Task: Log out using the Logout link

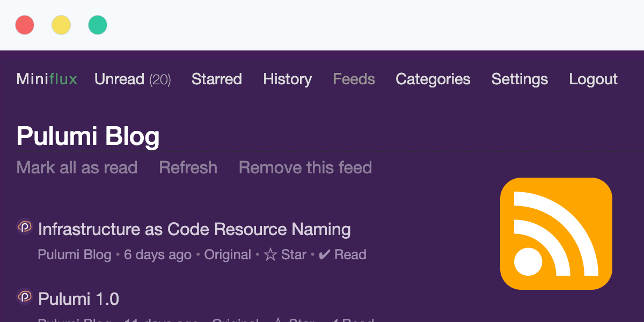Action: 593,79
